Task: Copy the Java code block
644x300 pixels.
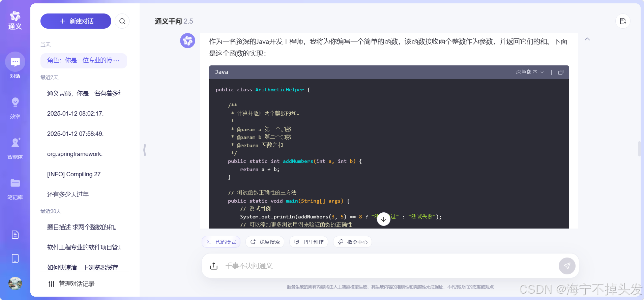Action: [561, 72]
